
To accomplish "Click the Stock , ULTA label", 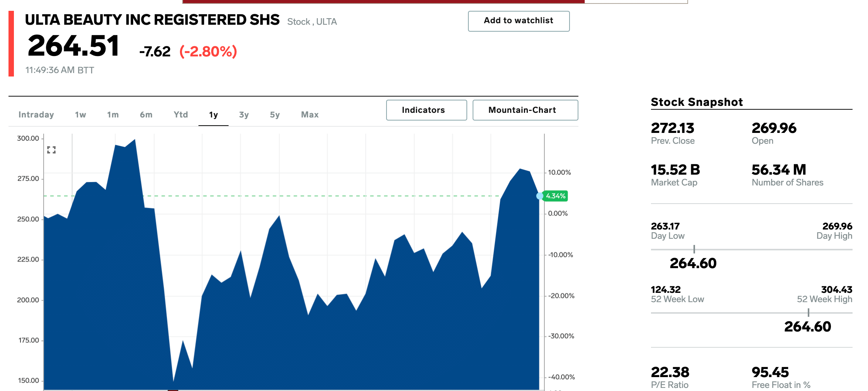I will point(312,22).
